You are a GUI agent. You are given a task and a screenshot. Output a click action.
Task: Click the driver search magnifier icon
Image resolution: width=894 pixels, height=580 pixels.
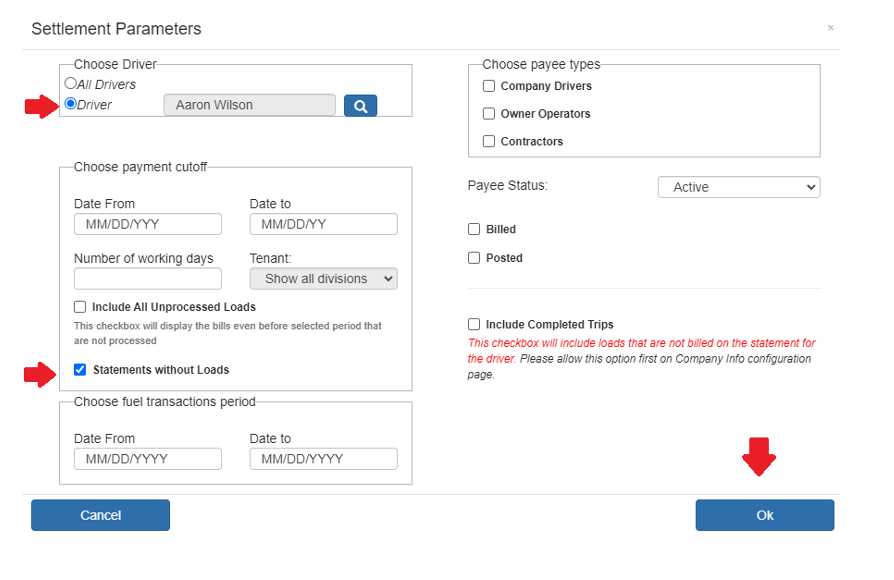[x=360, y=106]
